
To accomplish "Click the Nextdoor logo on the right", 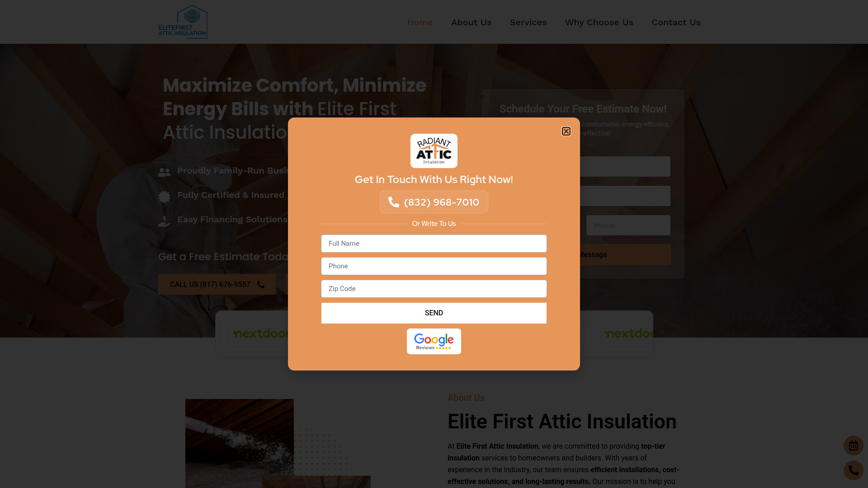I will coord(628,333).
